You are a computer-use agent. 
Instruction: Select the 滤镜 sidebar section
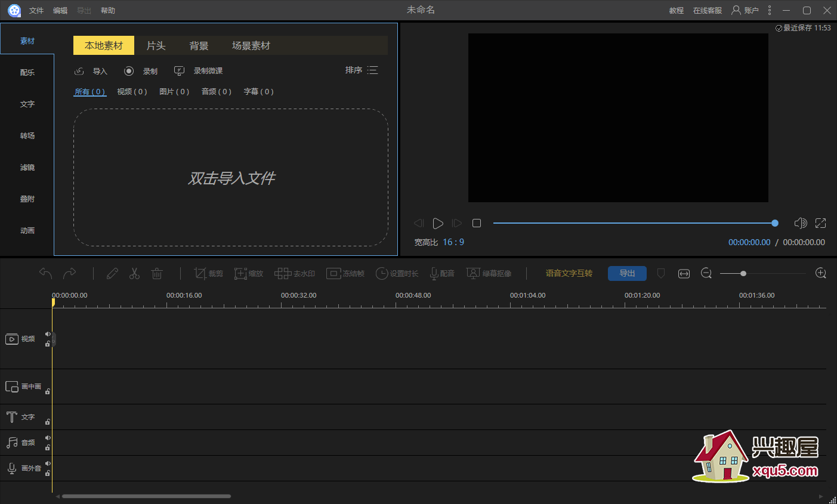point(27,167)
